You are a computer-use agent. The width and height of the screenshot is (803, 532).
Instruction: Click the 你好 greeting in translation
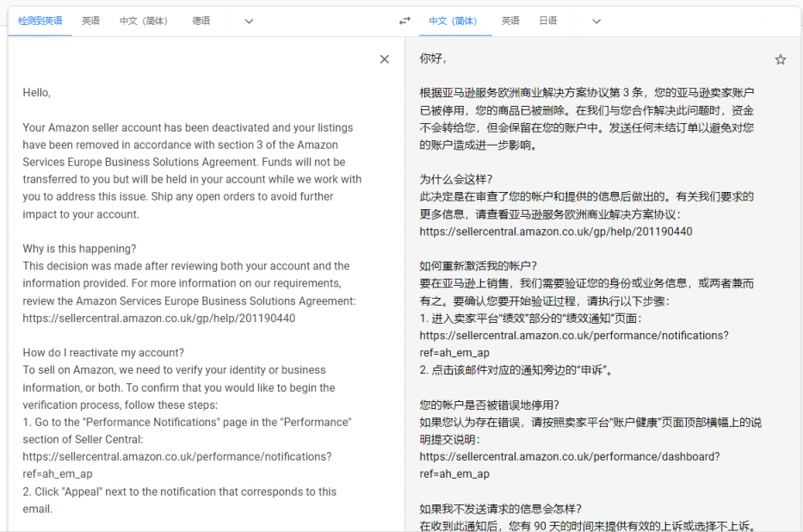[433, 59]
